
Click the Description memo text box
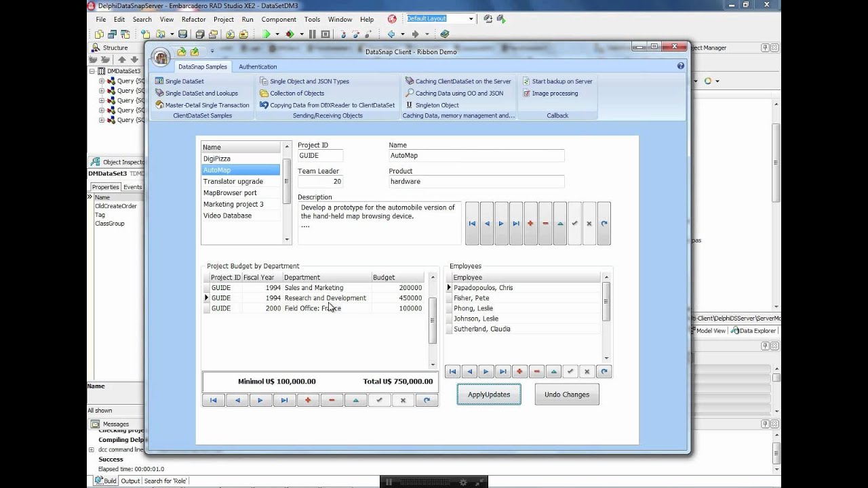point(379,223)
